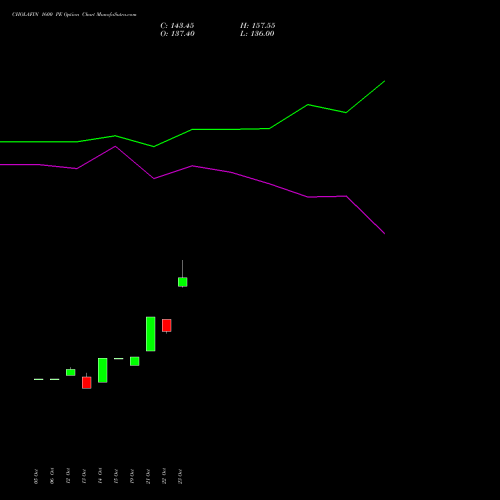Click the 14 Oct date label
This screenshot has width=500, height=500.
(x=100, y=476)
